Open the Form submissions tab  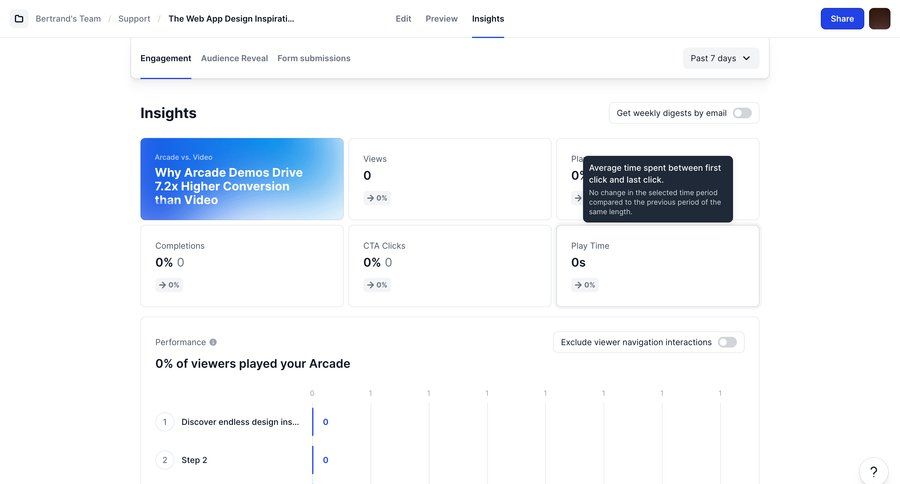[x=313, y=58]
